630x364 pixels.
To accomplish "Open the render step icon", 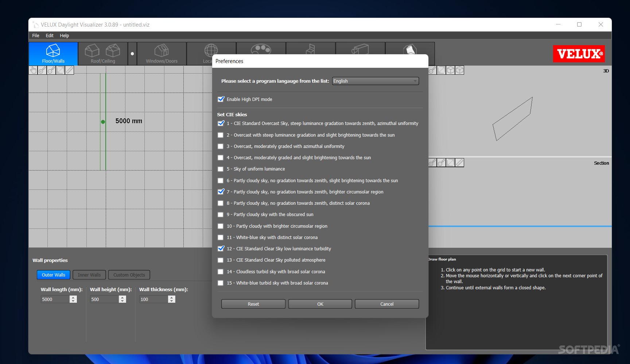I will point(410,49).
